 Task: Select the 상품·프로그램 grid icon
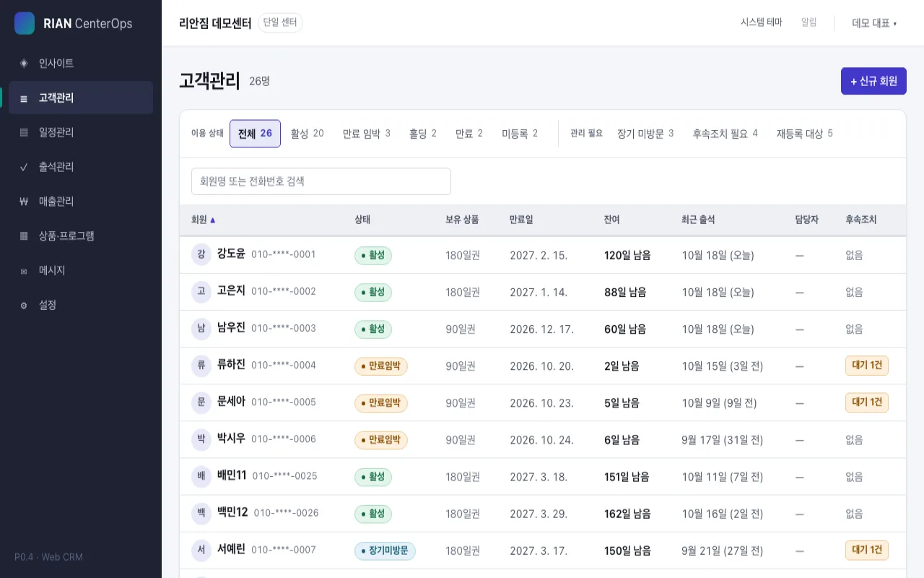click(24, 236)
